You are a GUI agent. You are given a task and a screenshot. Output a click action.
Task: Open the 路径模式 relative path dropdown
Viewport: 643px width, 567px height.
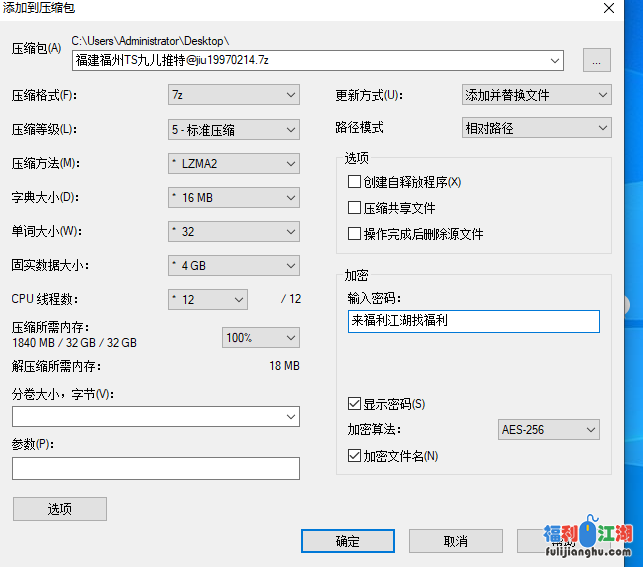pyautogui.click(x=536, y=128)
